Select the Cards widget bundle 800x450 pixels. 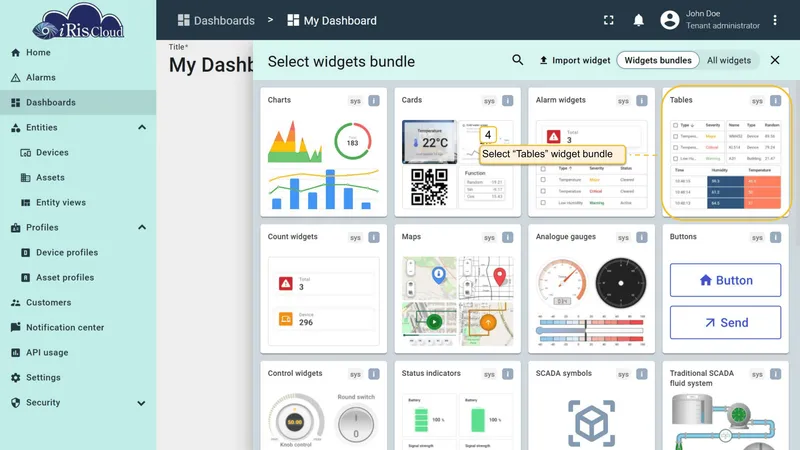[x=458, y=152]
